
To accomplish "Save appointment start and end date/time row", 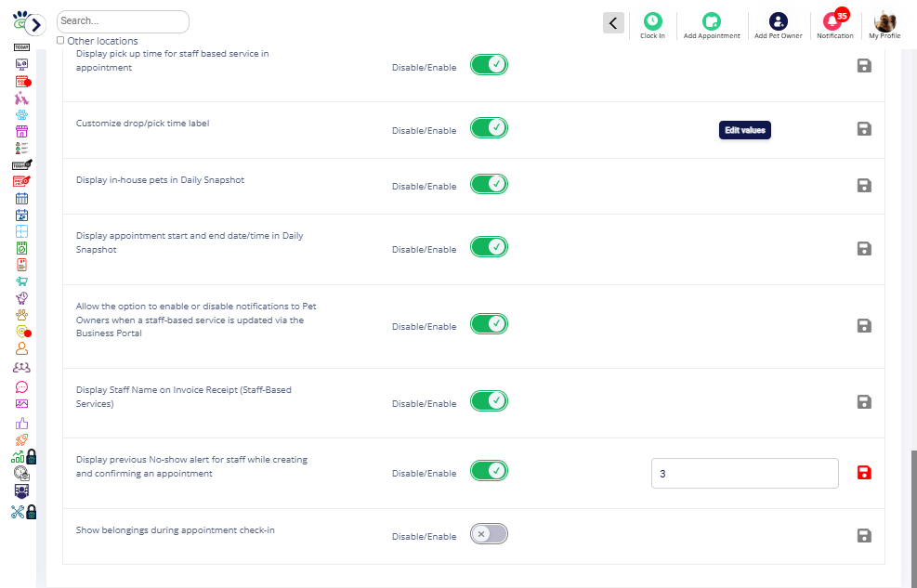I will [x=864, y=248].
